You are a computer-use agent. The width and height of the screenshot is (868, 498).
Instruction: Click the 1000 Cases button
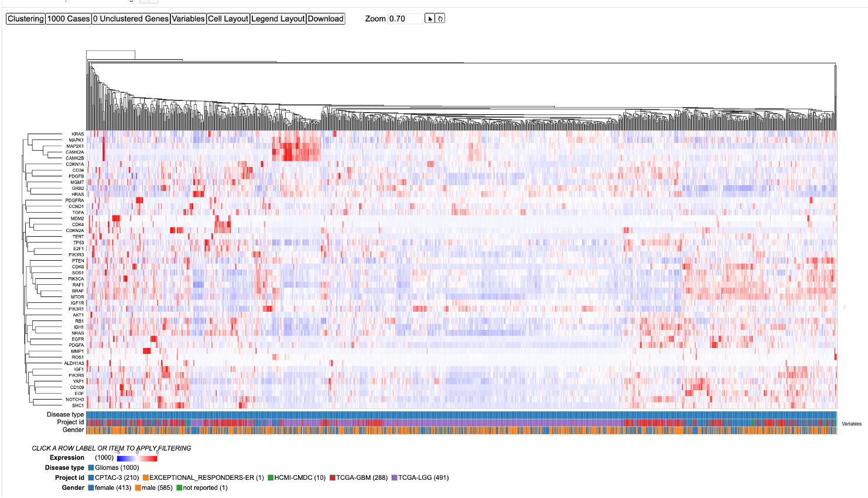click(69, 19)
